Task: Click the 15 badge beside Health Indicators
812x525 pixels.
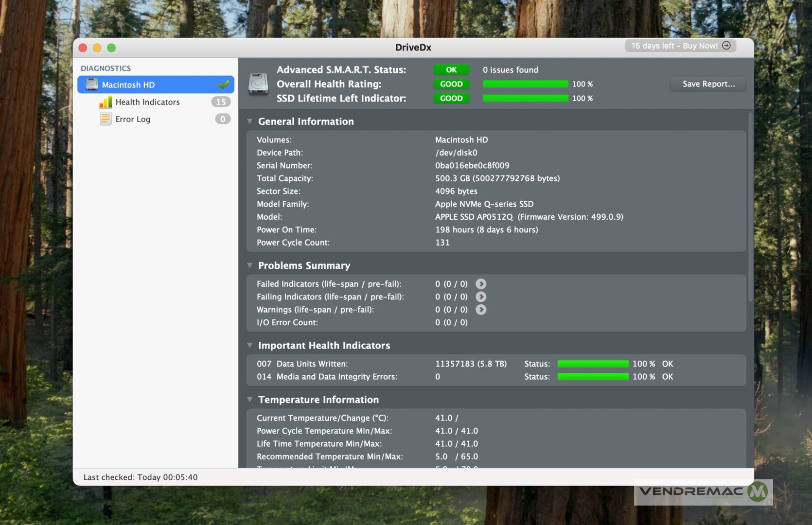Action: coord(221,102)
